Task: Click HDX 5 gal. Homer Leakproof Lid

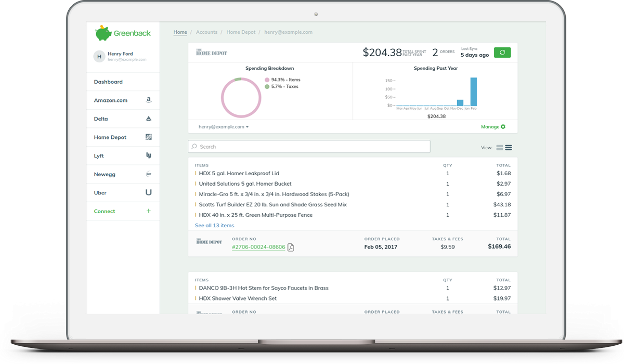Action: pyautogui.click(x=239, y=173)
